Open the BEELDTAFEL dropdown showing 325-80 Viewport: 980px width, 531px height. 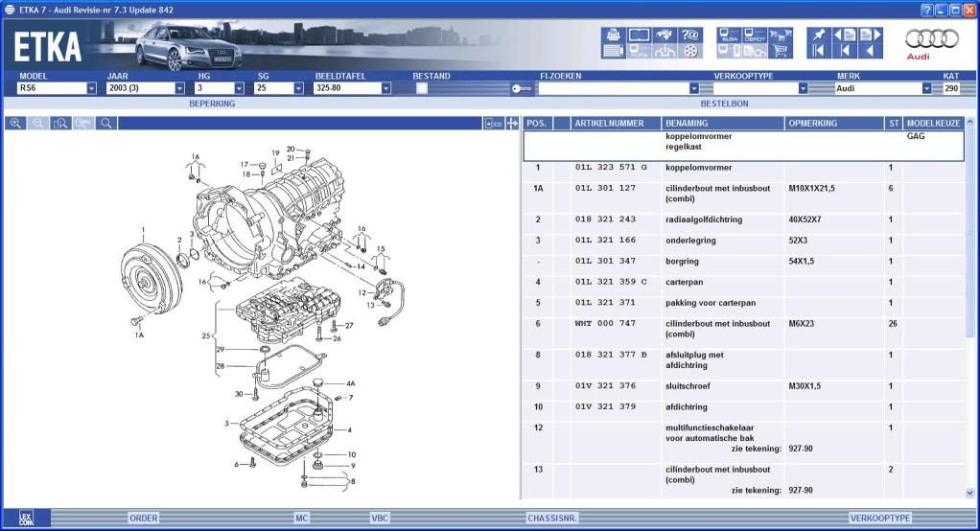point(385,89)
